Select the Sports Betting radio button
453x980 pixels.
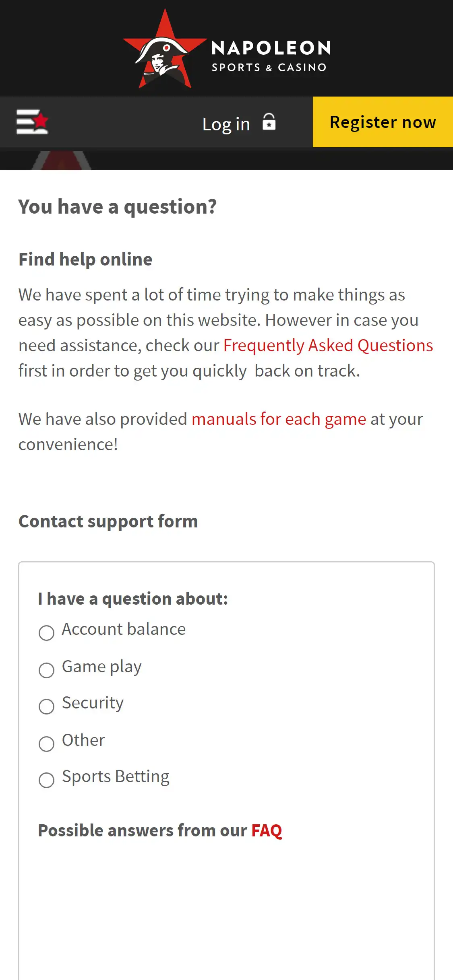pyautogui.click(x=47, y=780)
